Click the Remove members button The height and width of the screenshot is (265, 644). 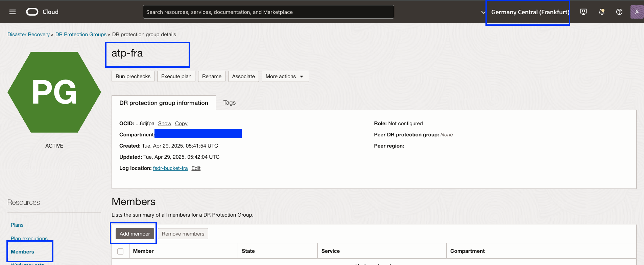[x=183, y=234]
